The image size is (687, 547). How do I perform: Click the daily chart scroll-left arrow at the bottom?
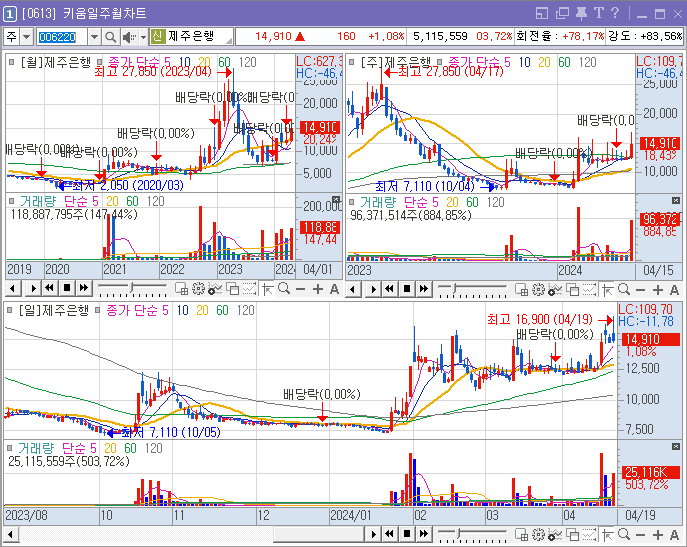[x=11, y=535]
